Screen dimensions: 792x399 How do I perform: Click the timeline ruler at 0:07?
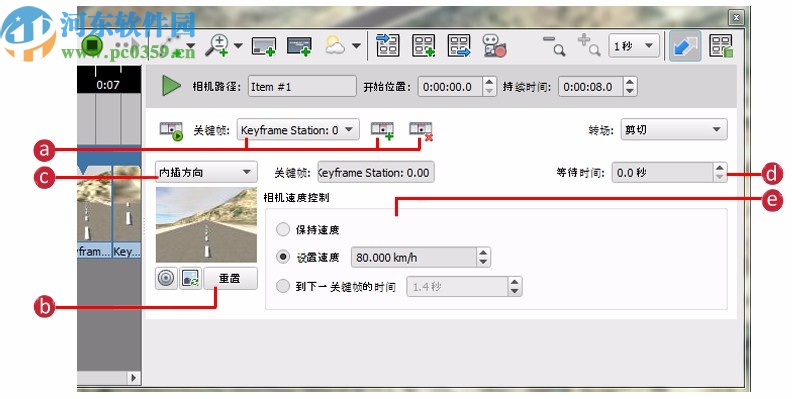[108, 84]
